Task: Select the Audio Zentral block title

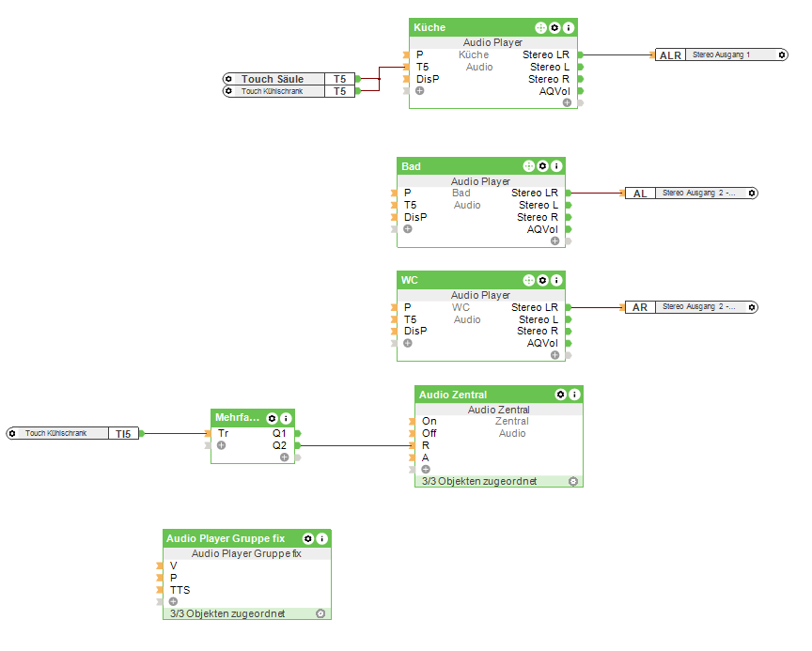Action: click(x=453, y=395)
